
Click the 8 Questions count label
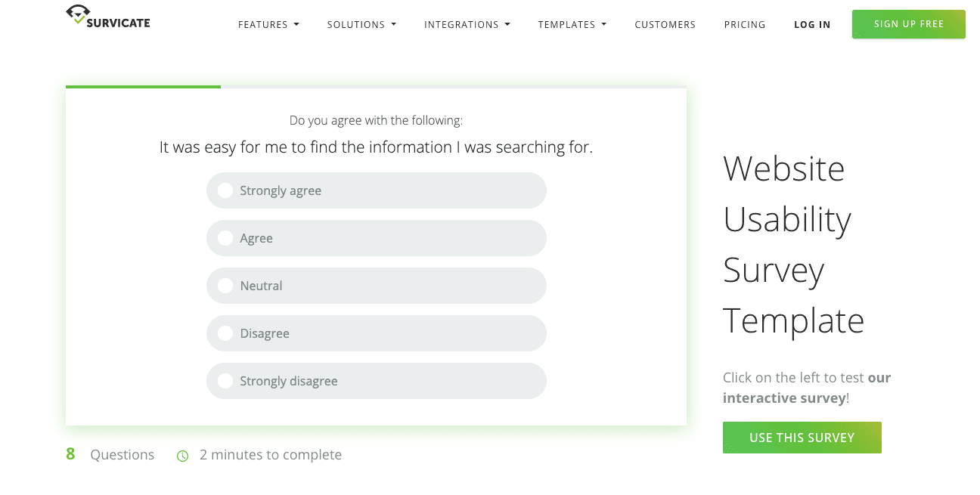tap(110, 455)
